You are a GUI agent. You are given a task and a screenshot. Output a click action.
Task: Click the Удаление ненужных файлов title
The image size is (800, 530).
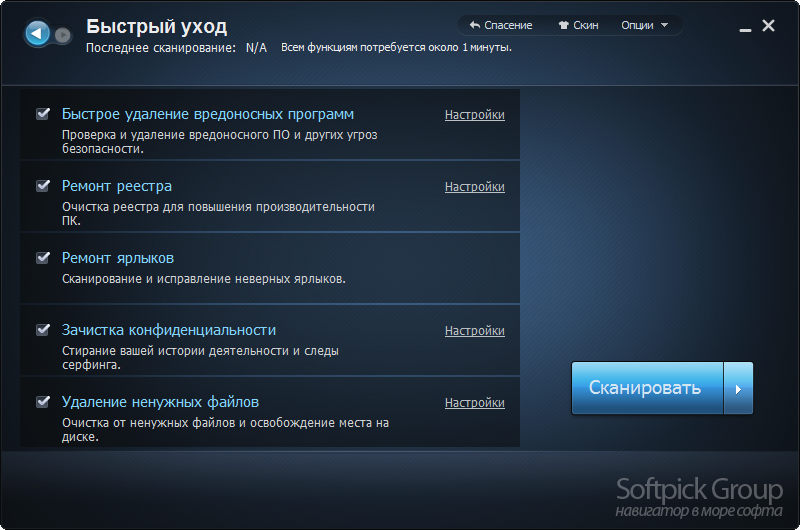[x=160, y=402]
